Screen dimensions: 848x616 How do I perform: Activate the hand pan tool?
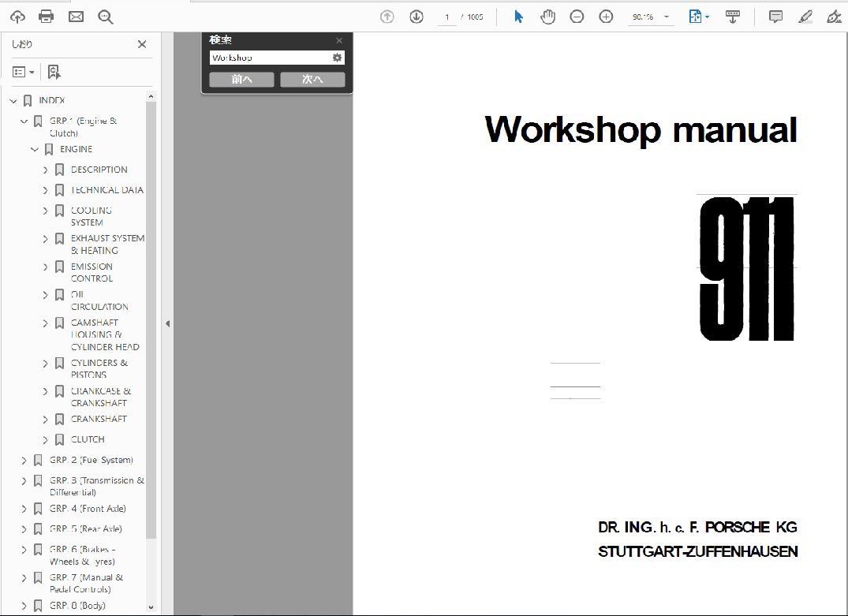547,17
